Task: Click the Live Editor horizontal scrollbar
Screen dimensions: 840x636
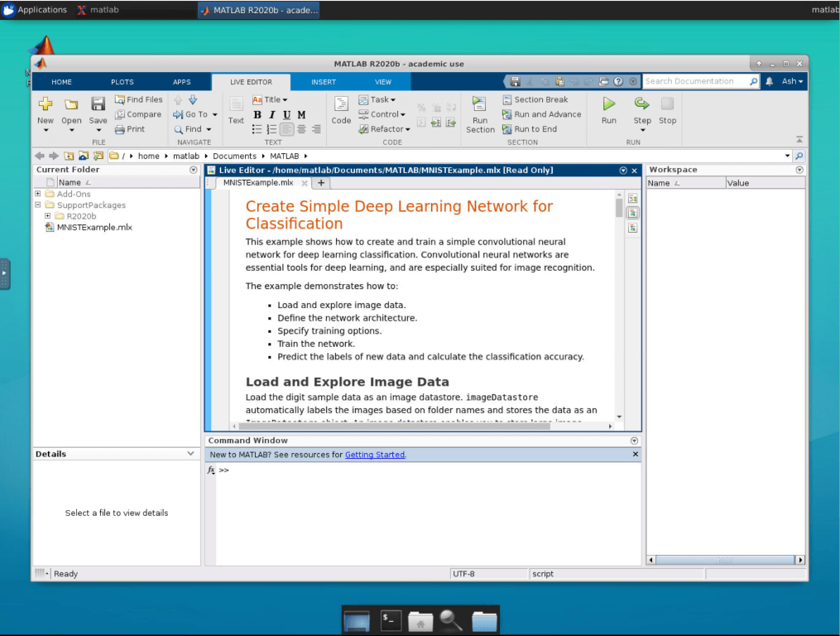Action: click(x=395, y=426)
